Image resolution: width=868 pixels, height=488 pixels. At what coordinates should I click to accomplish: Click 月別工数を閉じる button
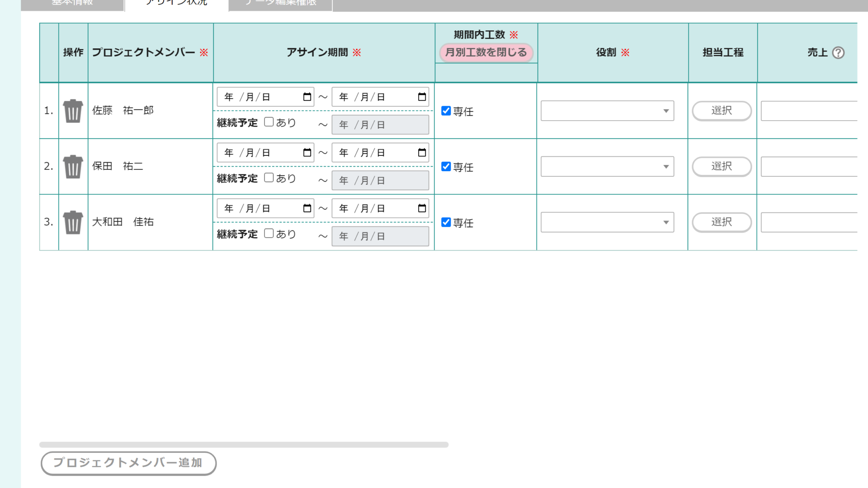pyautogui.click(x=486, y=52)
